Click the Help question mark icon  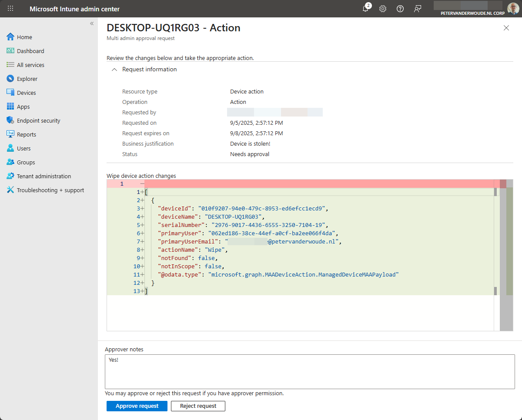400,9
